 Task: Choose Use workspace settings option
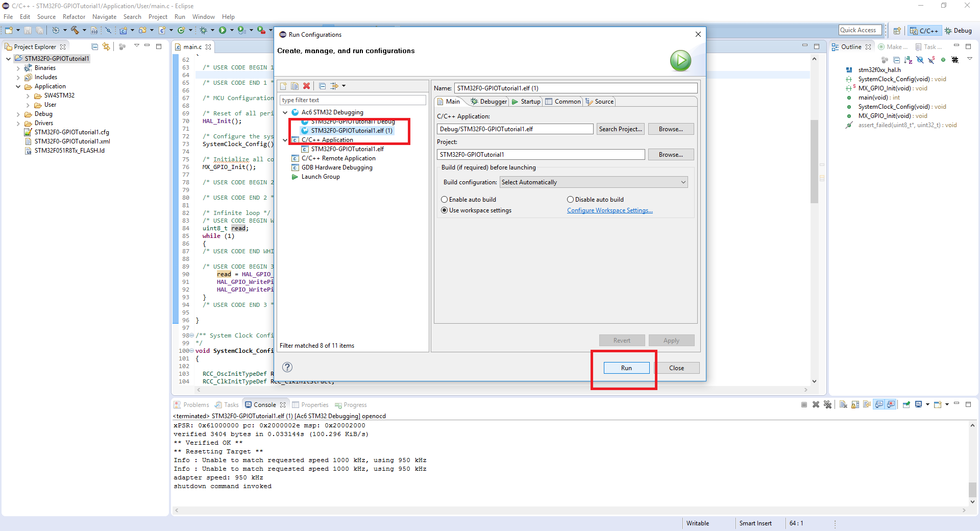pyautogui.click(x=444, y=210)
